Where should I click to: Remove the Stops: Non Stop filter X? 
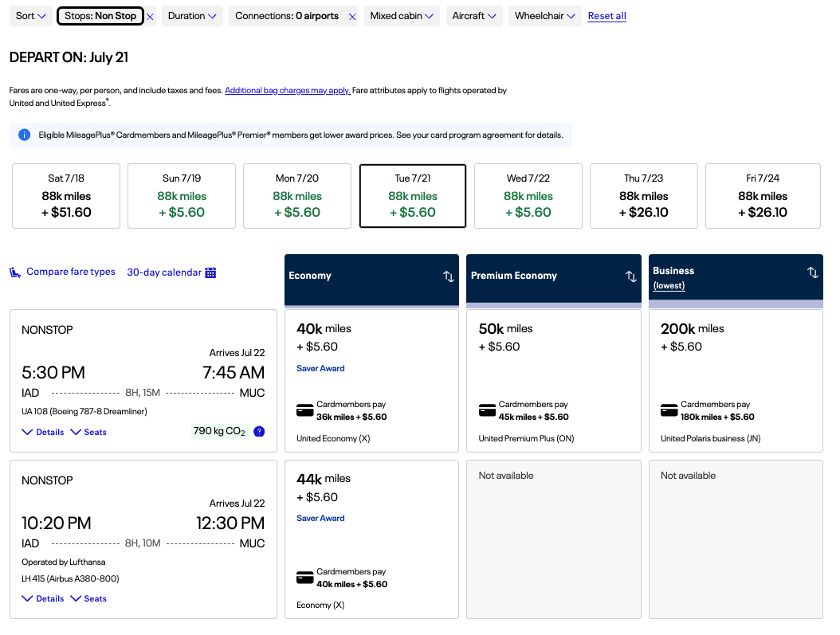(150, 17)
